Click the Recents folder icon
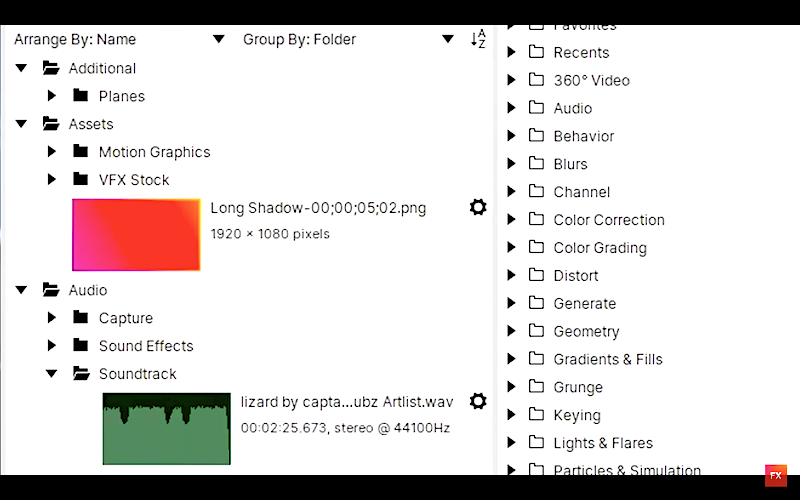The width and height of the screenshot is (800, 500). (536, 52)
